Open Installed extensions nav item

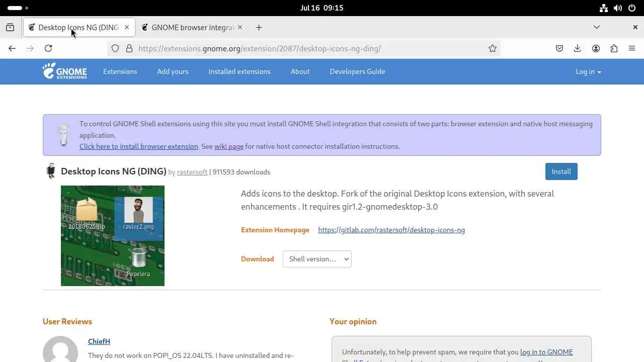(239, 71)
